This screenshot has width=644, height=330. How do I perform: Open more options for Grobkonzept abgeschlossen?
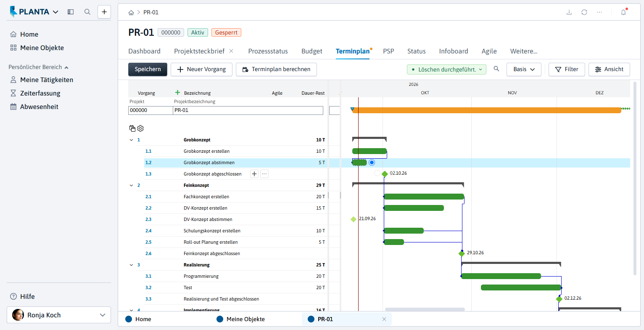click(264, 174)
